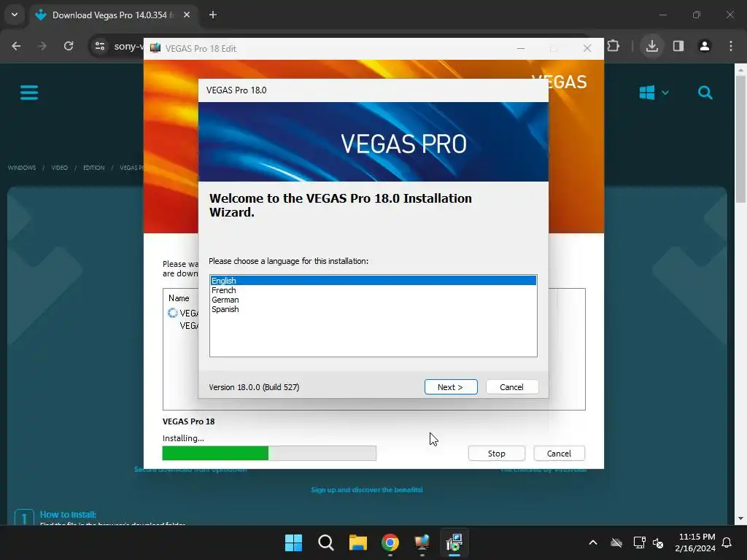Viewport: 747px width, 560px height.
Task: Click the website search magnifier icon
Action: tap(705, 93)
